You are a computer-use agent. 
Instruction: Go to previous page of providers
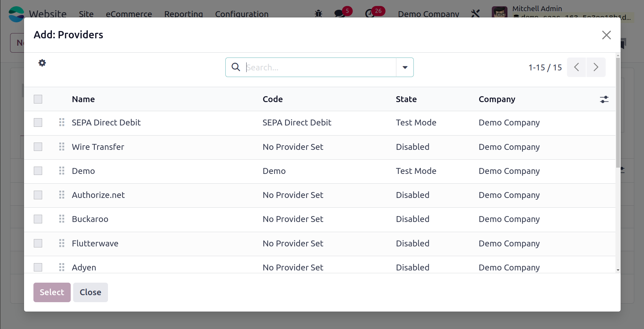coord(576,67)
